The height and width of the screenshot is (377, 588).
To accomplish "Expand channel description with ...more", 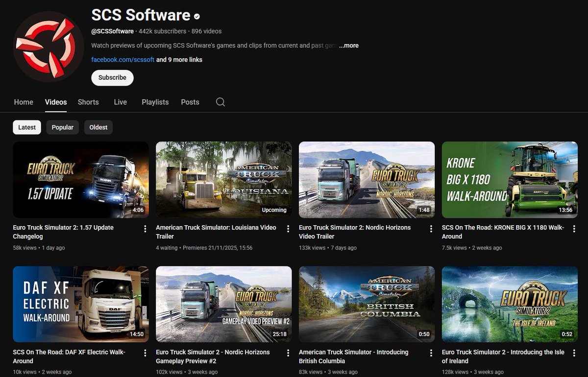I will tap(349, 46).
